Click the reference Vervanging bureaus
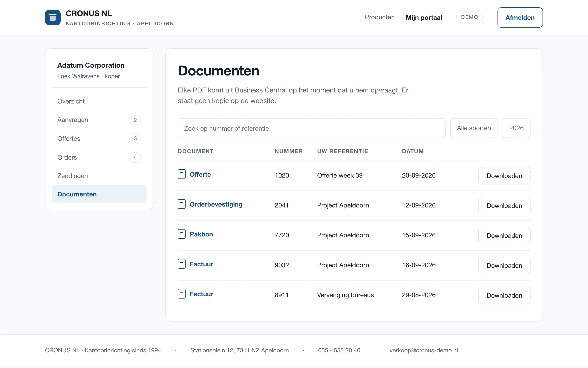The image size is (588, 368). (345, 295)
